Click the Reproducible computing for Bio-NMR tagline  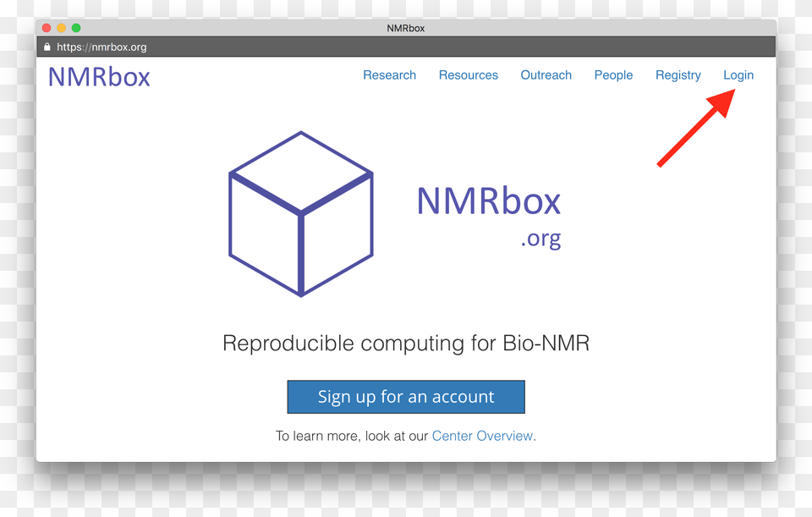[x=405, y=344]
